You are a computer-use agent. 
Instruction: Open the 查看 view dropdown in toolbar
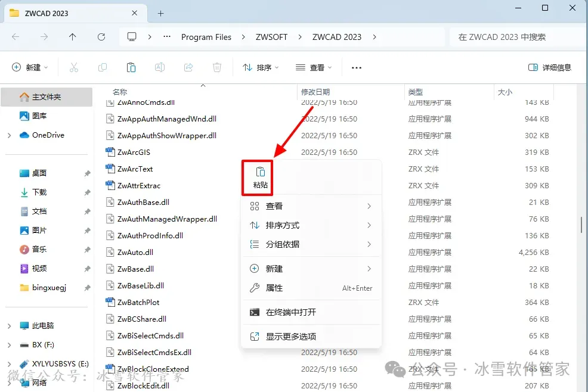314,67
